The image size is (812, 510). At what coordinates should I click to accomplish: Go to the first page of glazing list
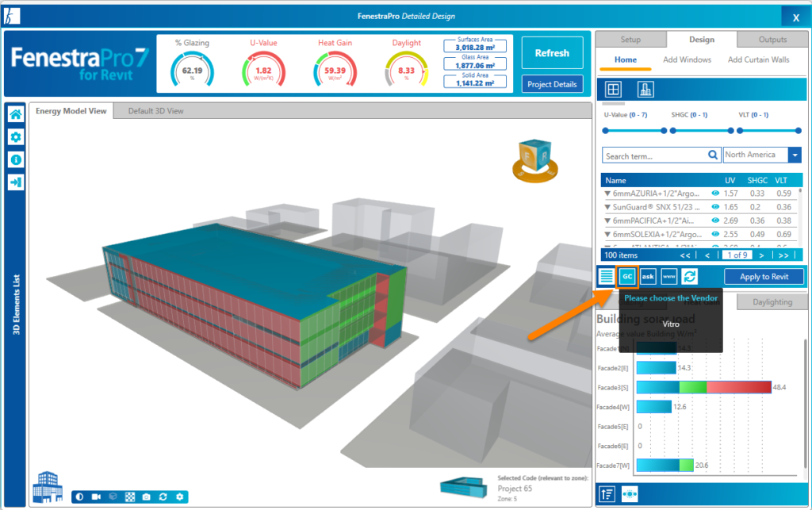[x=685, y=255]
